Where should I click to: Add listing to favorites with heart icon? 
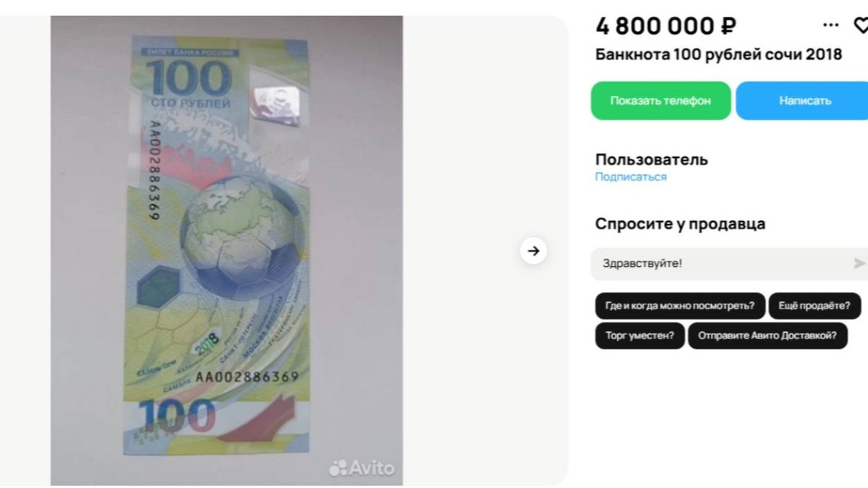861,25
